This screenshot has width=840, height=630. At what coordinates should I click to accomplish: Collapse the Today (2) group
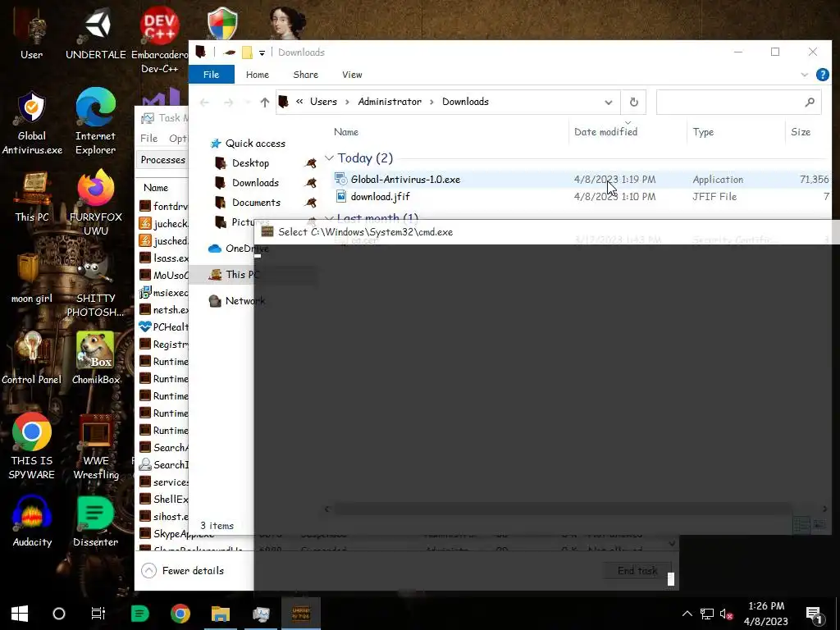[x=330, y=158]
